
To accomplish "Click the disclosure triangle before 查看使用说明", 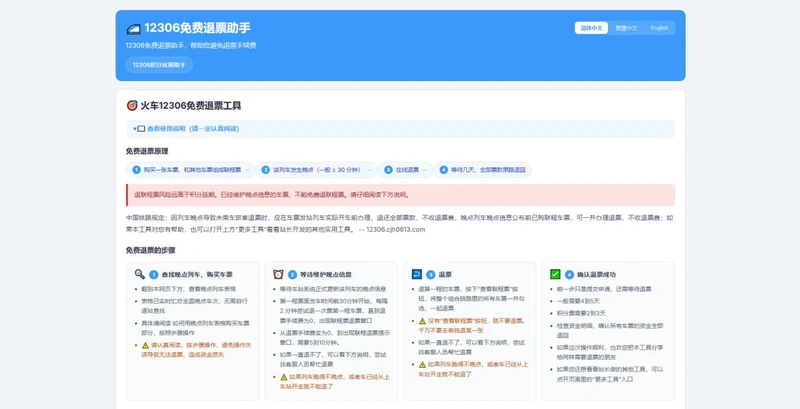I will point(135,129).
